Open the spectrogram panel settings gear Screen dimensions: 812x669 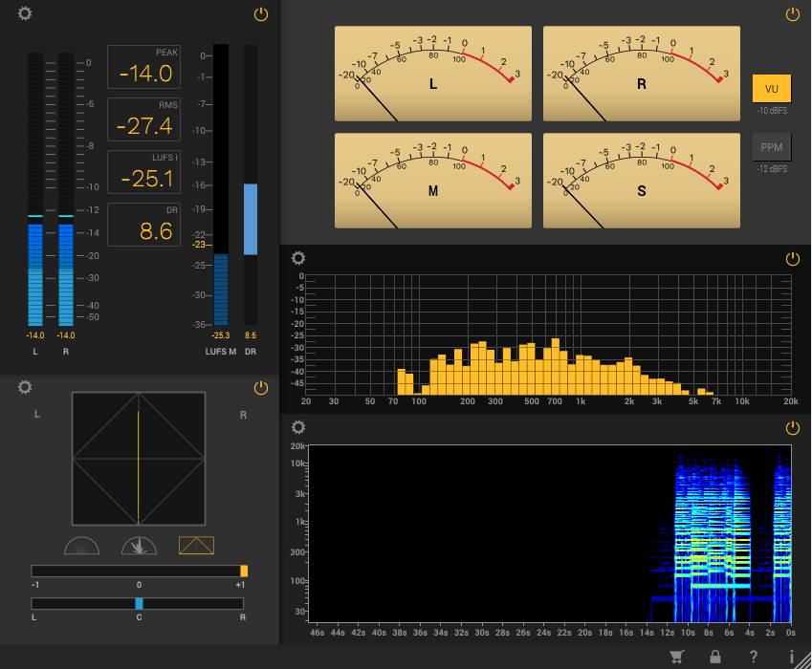298,427
